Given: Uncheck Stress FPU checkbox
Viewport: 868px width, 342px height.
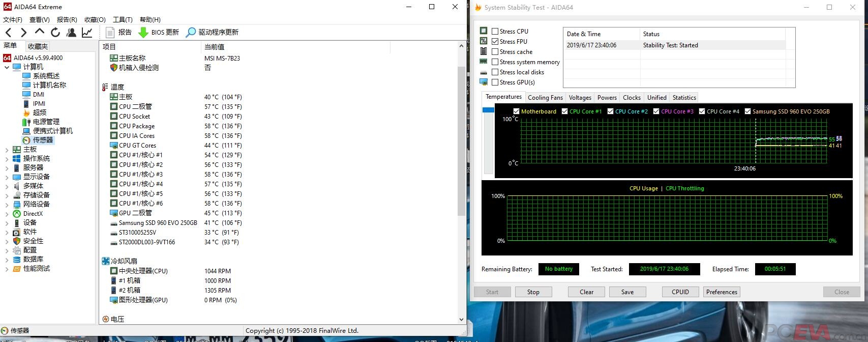Looking at the screenshot, I should pyautogui.click(x=495, y=41).
